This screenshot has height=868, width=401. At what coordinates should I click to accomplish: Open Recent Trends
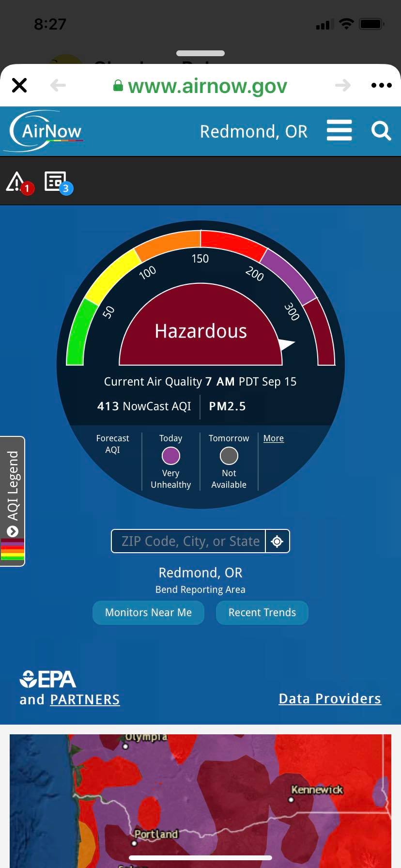click(x=262, y=613)
